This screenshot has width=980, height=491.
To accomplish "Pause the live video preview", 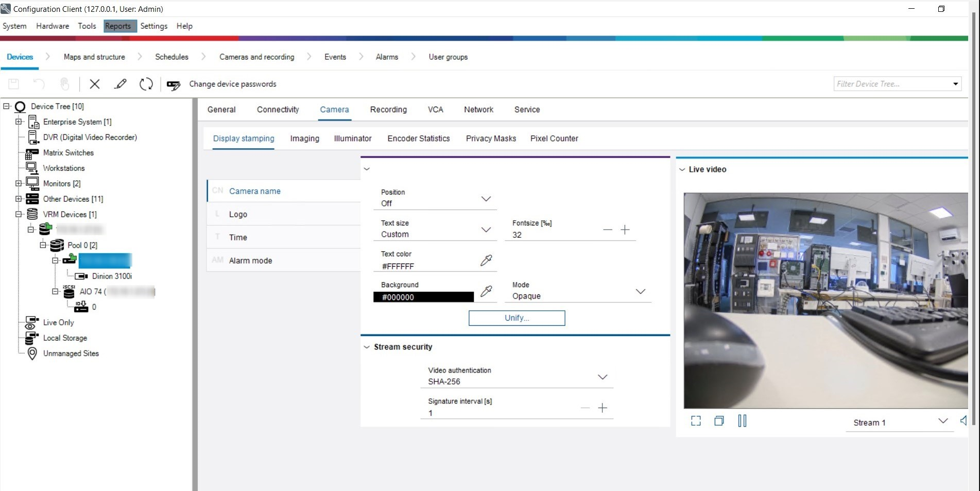I will 742,421.
